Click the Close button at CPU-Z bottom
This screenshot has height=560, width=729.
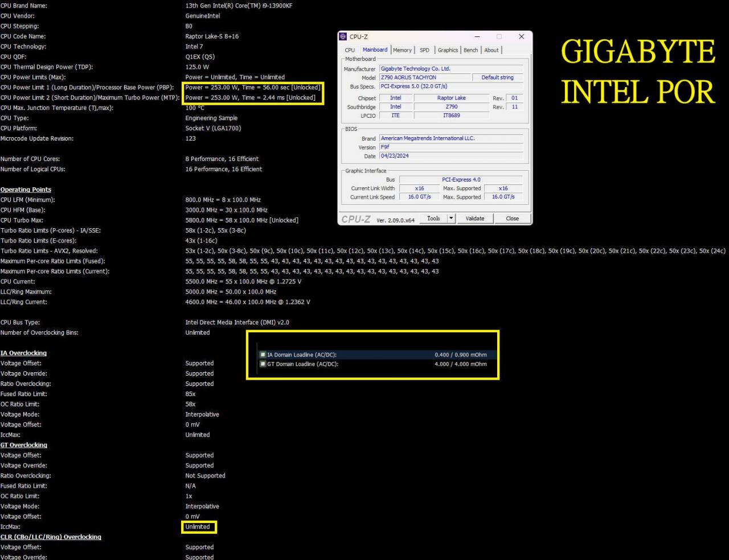513,219
